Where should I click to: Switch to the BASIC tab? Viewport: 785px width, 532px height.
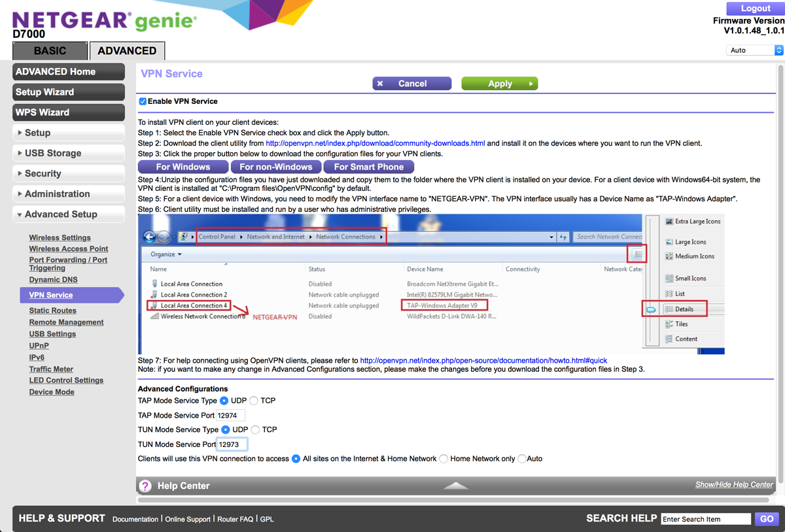pos(50,51)
